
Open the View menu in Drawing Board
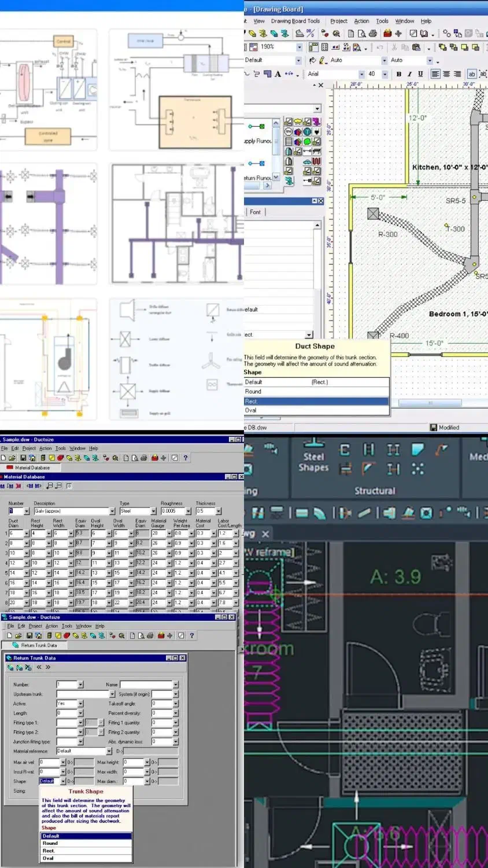(259, 21)
